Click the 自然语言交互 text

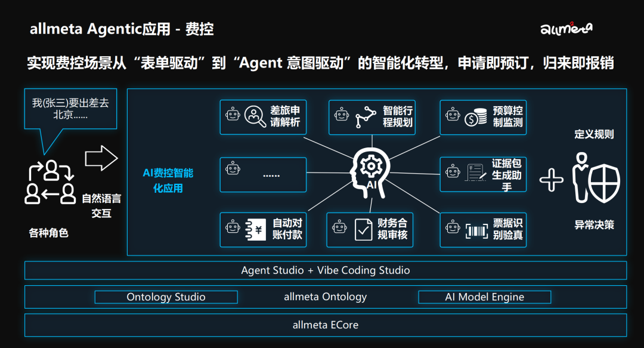(101, 206)
